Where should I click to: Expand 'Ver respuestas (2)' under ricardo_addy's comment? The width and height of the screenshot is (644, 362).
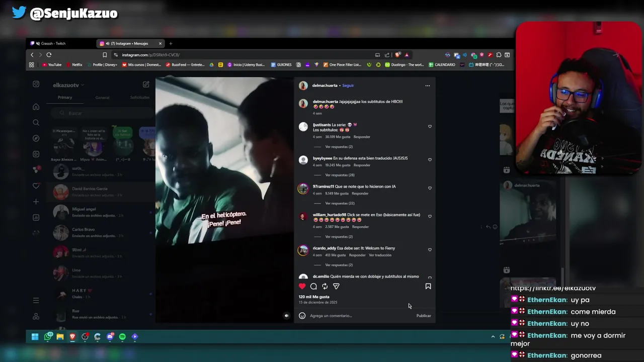(x=339, y=265)
